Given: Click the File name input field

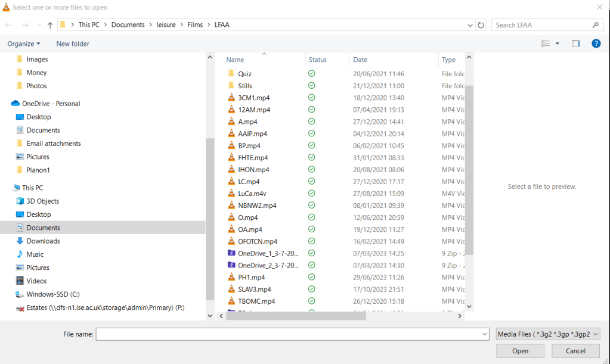Looking at the screenshot, I should point(292,335).
